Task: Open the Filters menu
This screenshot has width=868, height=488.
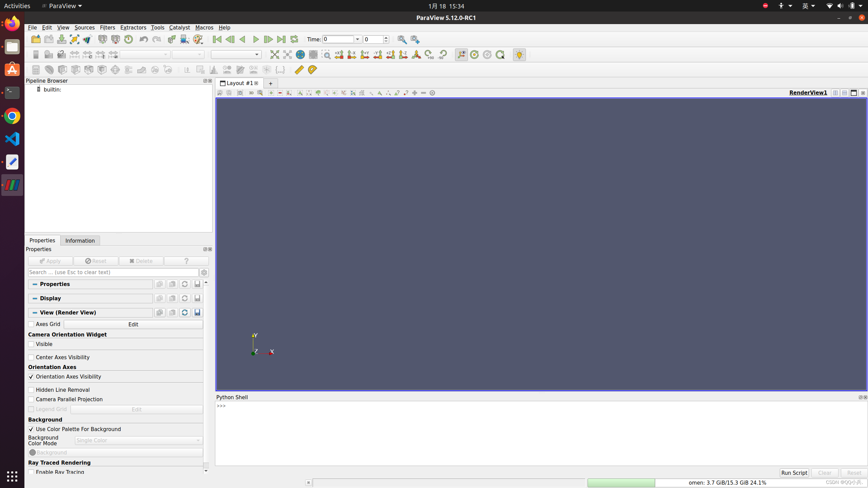Action: (x=107, y=27)
